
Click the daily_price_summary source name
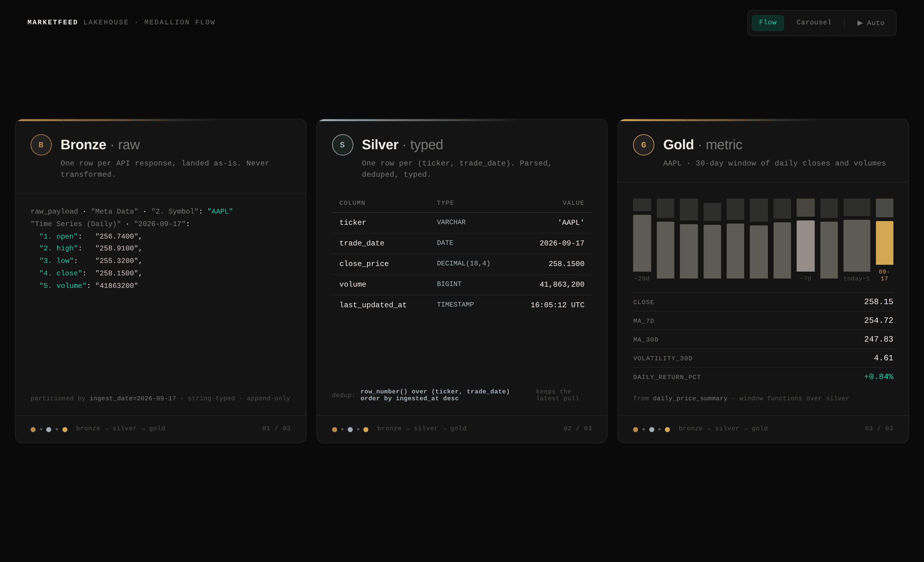690,398
